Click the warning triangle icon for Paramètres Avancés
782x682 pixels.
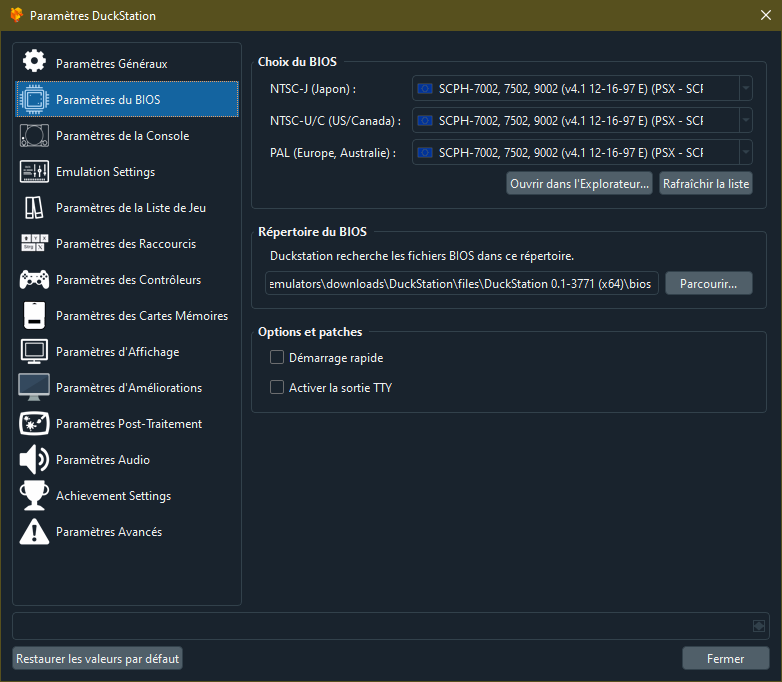click(x=34, y=532)
